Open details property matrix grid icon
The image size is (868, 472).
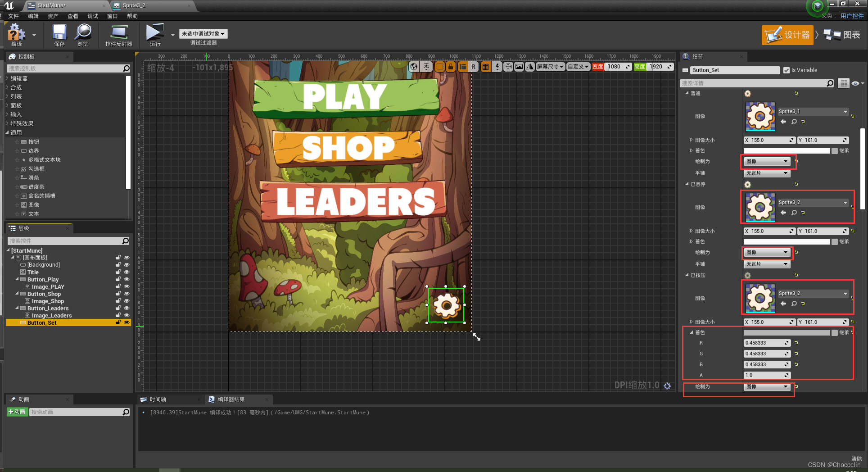[x=844, y=83]
